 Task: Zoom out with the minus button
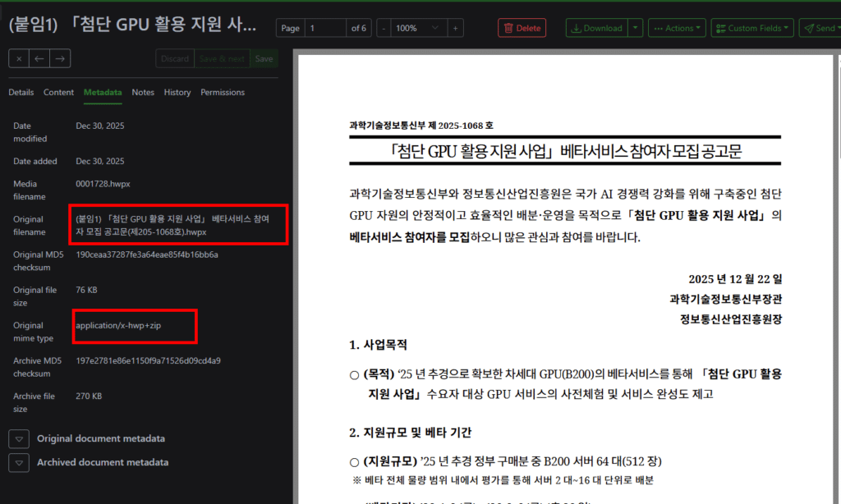383,28
